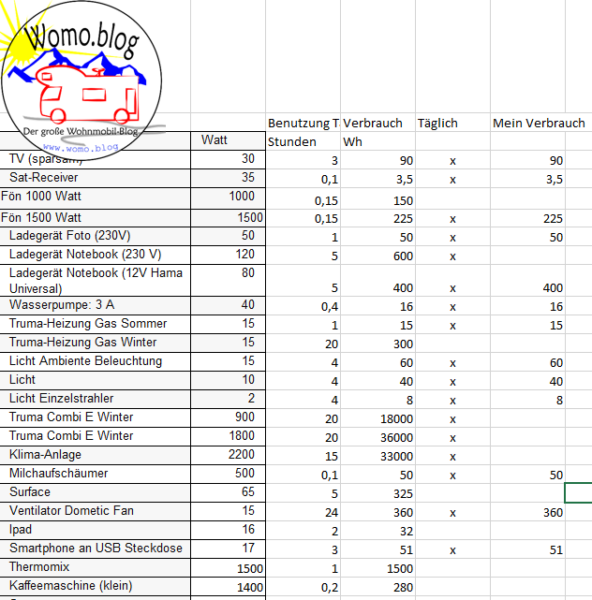This screenshot has width=592, height=600.
Task: Select the 1400 Watt Kaffeemaschine value
Action: click(x=228, y=587)
